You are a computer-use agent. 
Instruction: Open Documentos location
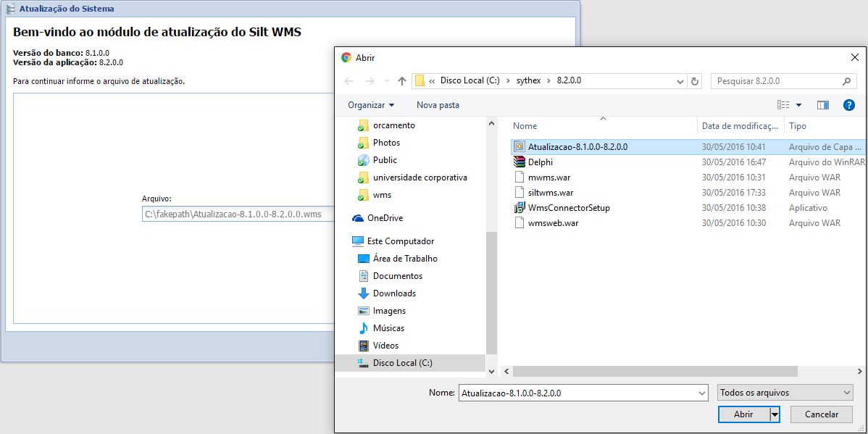[391, 275]
